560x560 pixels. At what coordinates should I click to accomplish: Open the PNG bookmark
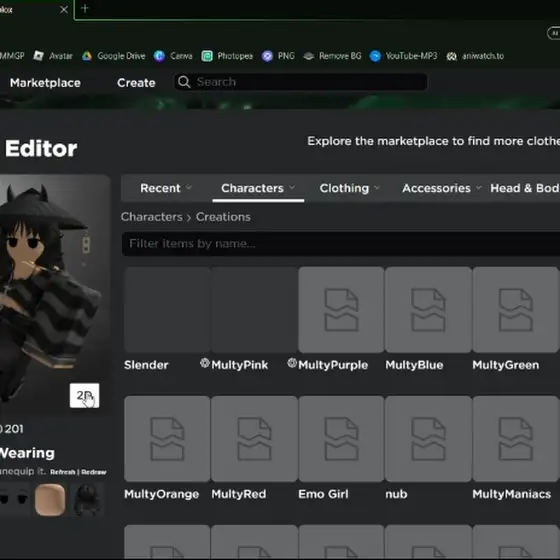278,56
